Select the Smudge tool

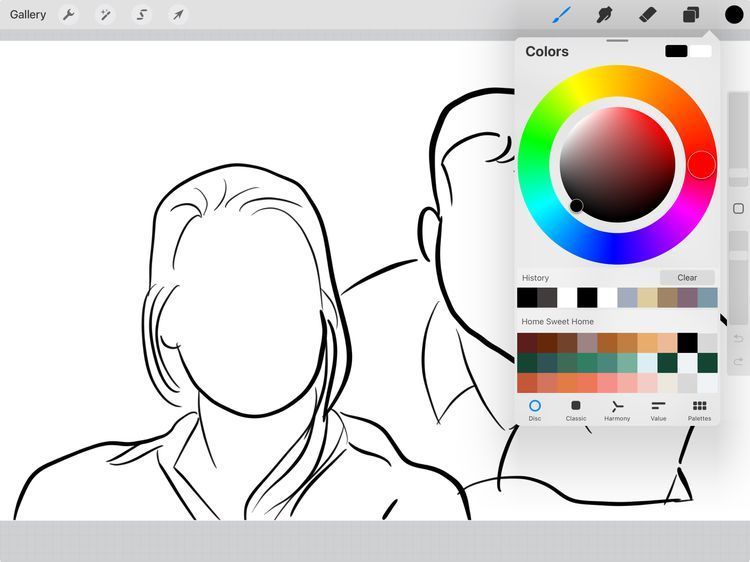[x=604, y=15]
